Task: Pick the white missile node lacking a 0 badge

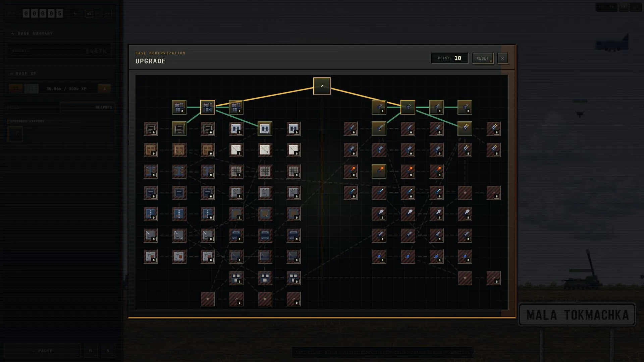Action: click(x=408, y=214)
